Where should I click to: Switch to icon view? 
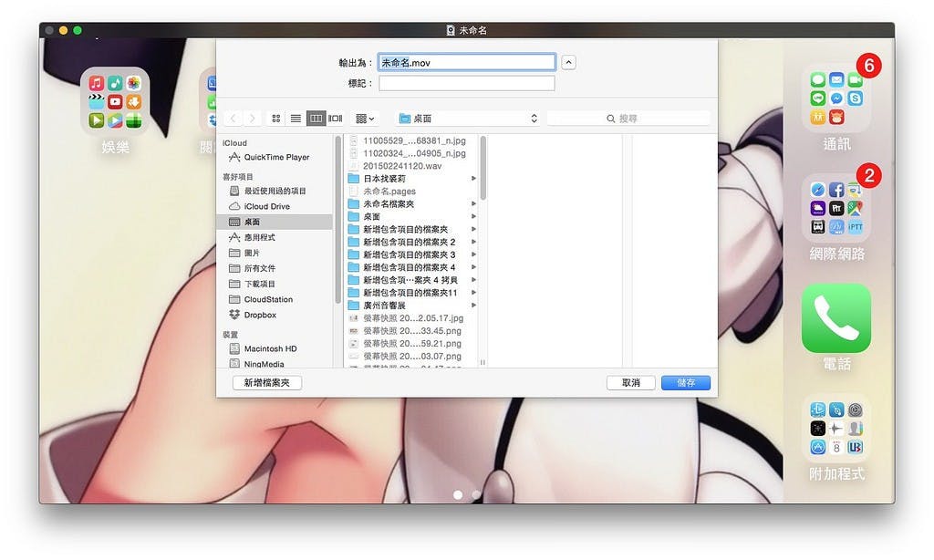[275, 119]
